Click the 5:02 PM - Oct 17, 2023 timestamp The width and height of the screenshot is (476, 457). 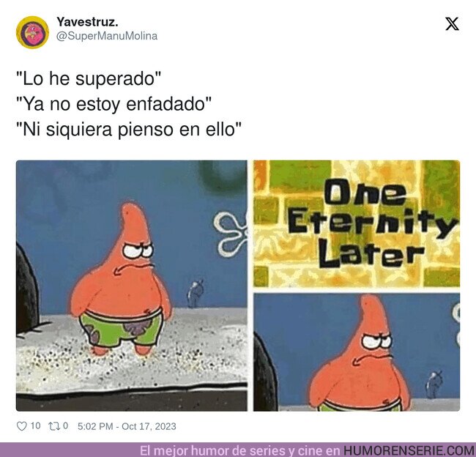pos(127,426)
